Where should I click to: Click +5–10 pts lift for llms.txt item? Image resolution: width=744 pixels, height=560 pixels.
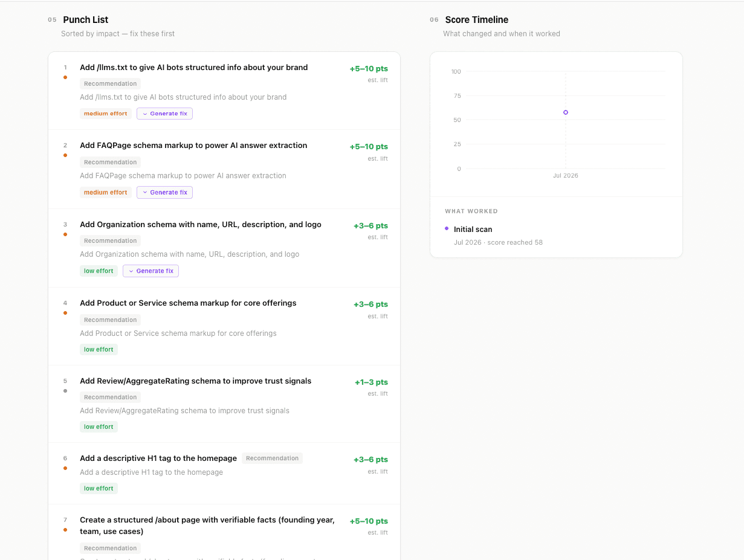point(369,69)
